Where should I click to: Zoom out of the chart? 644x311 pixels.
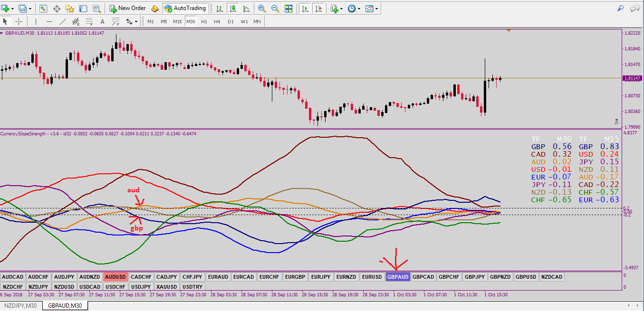(x=275, y=8)
